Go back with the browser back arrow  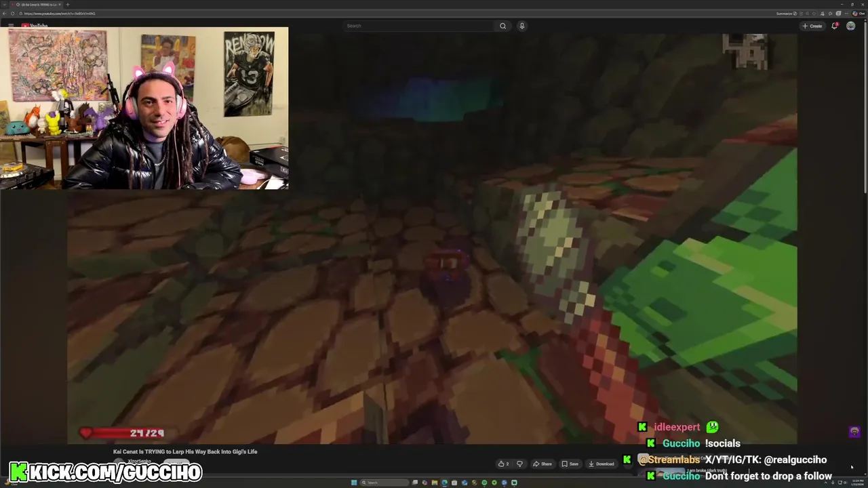4,14
